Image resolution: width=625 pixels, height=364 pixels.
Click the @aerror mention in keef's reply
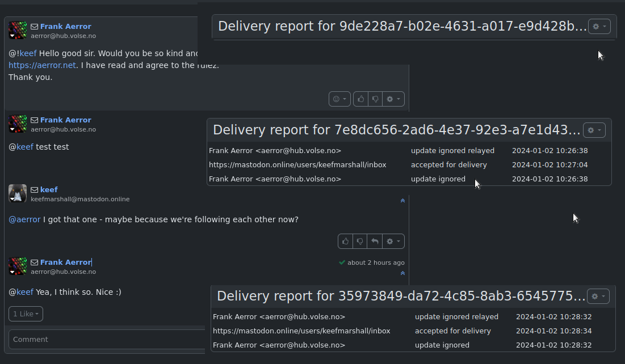click(24, 219)
